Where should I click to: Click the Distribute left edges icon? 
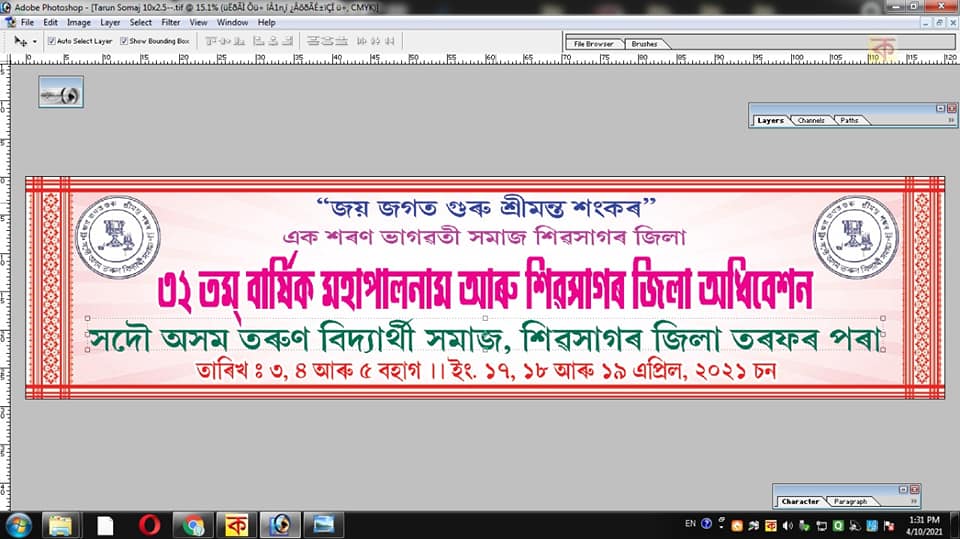pos(362,41)
